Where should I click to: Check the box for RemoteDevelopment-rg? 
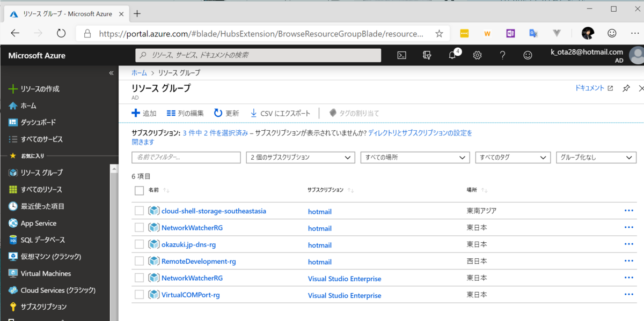(x=140, y=261)
